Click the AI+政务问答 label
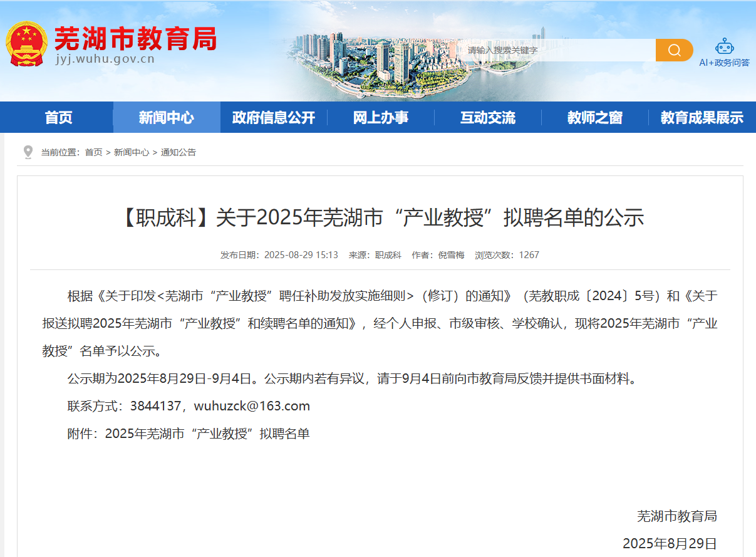Viewport: 756px width, 557px height. [x=724, y=63]
